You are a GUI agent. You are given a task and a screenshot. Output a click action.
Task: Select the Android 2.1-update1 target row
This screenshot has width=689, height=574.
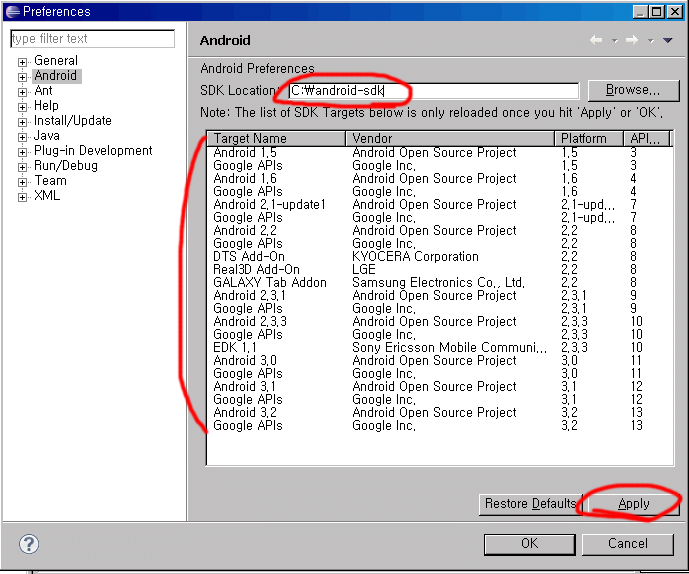click(439, 204)
